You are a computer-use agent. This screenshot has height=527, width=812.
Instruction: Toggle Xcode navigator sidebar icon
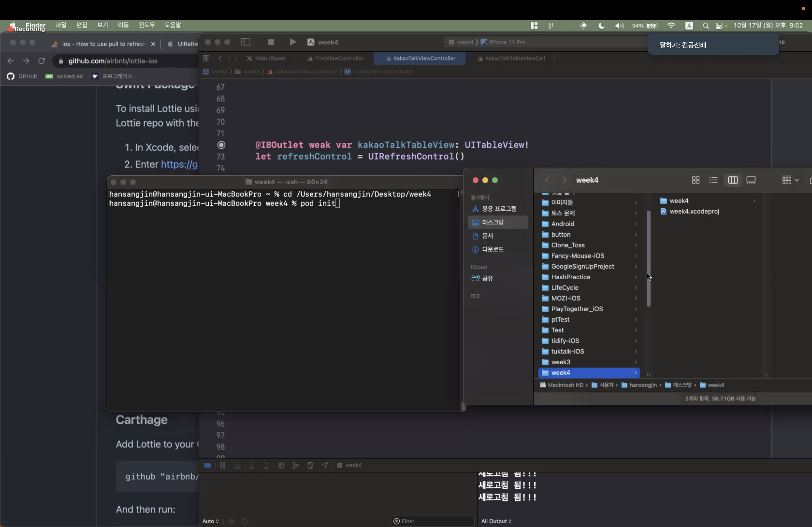[245, 42]
